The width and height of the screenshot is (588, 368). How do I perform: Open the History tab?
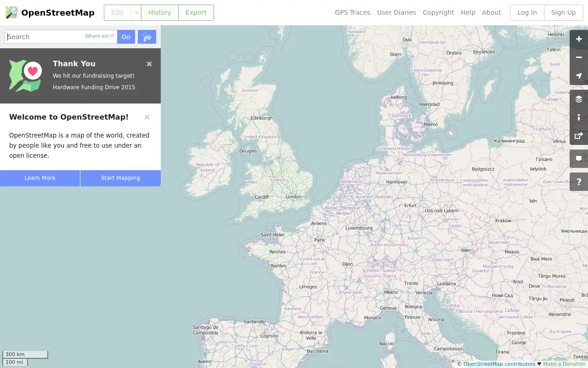160,12
